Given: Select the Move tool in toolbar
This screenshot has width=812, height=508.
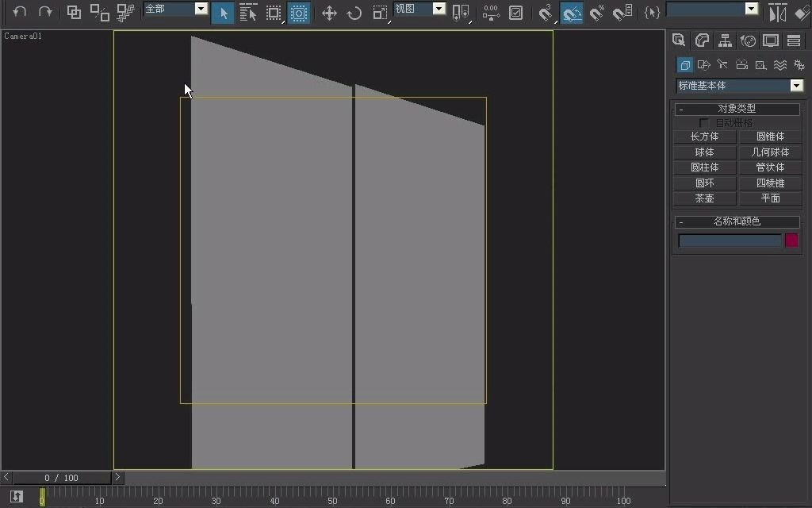Looking at the screenshot, I should tap(329, 13).
